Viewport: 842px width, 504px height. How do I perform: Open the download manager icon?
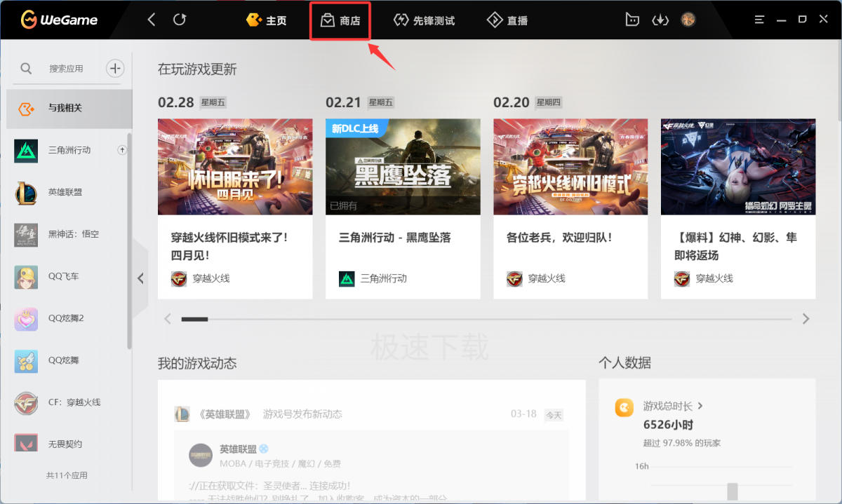click(x=660, y=20)
